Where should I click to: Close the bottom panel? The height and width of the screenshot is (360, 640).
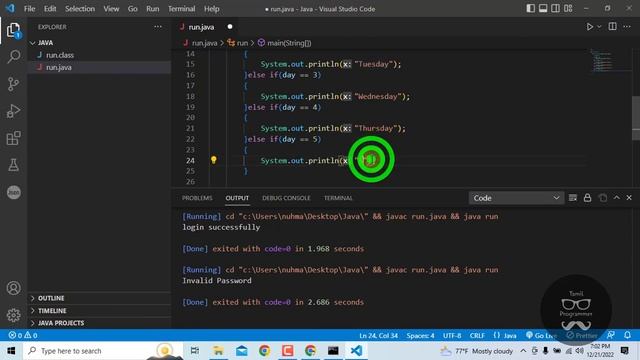pyautogui.click(x=629, y=198)
